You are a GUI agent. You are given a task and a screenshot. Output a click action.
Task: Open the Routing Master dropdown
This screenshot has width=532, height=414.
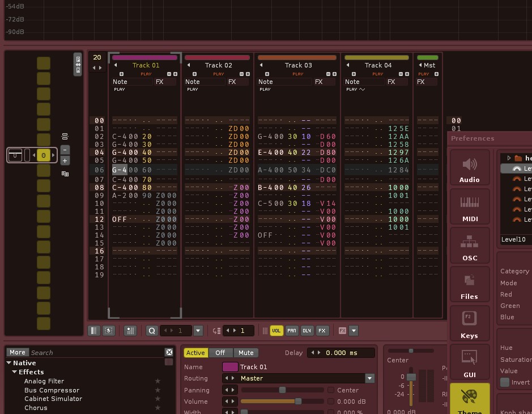(x=369, y=378)
